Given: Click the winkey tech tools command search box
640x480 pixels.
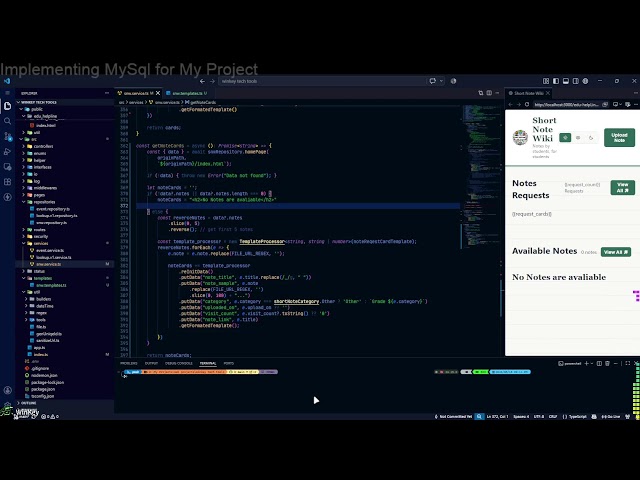Looking at the screenshot, I should click(x=321, y=81).
